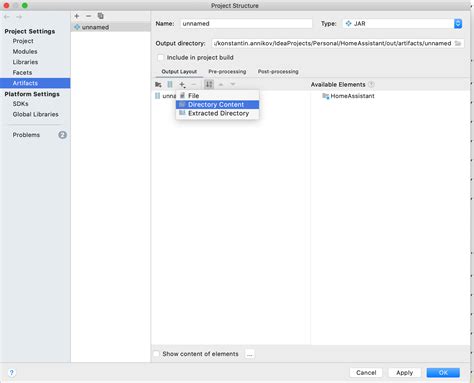Click the HomeAssistant module folder icon
Viewport: 474px width, 383px height.
(x=325, y=96)
